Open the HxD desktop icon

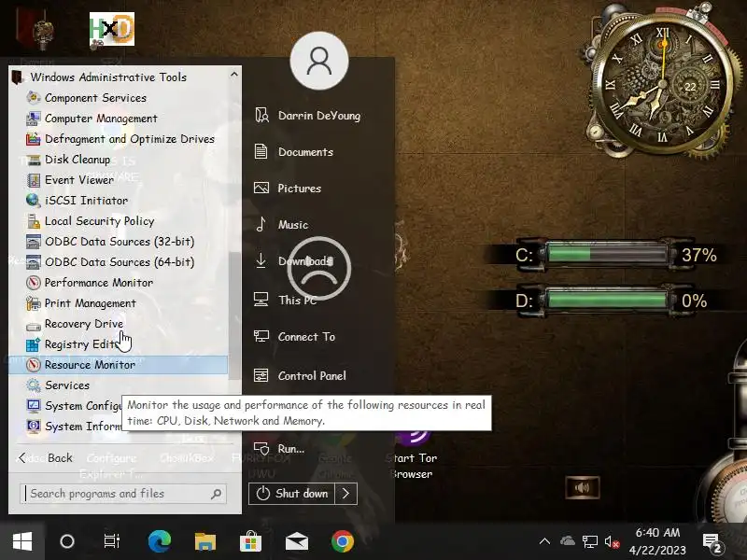pos(112,30)
